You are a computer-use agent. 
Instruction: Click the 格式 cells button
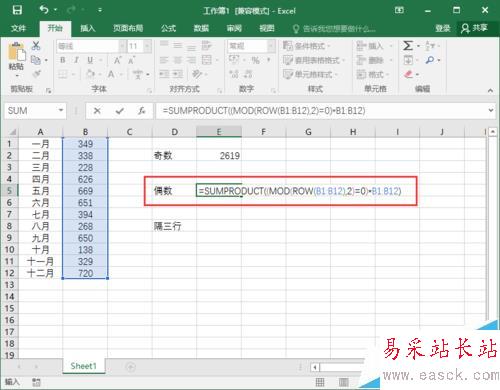click(371, 74)
